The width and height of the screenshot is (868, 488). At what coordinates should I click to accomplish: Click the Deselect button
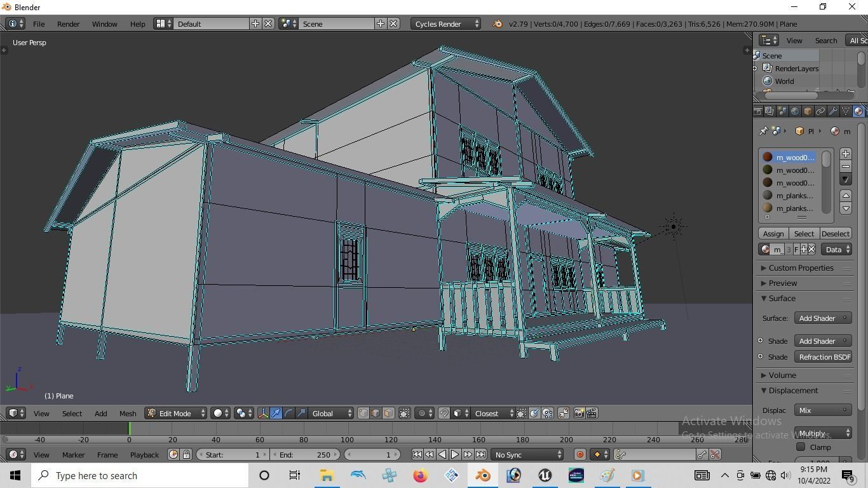tap(835, 233)
